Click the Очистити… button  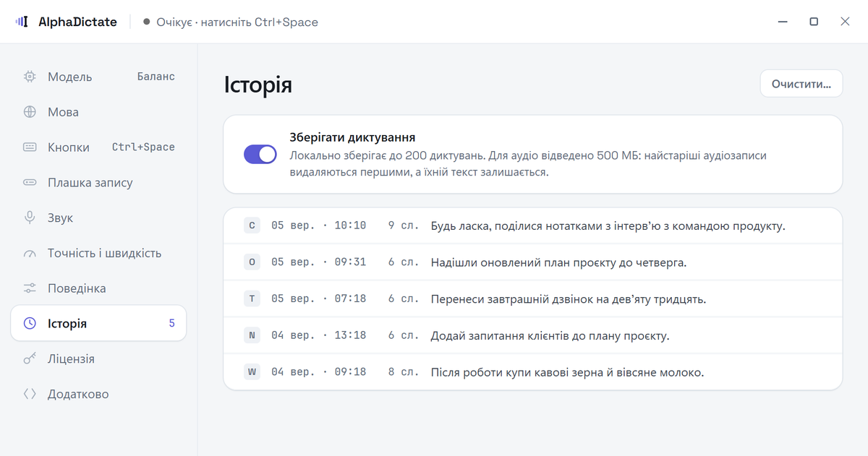pyautogui.click(x=801, y=84)
